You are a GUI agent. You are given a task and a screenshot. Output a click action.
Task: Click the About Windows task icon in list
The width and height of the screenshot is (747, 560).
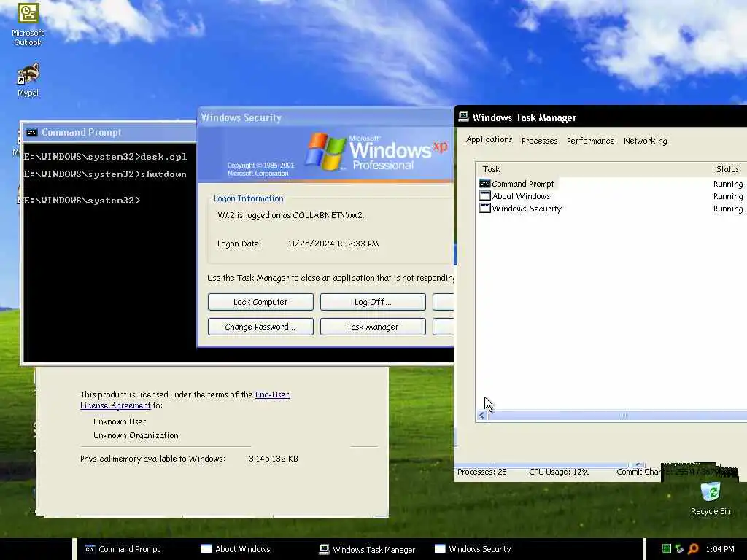click(x=484, y=195)
